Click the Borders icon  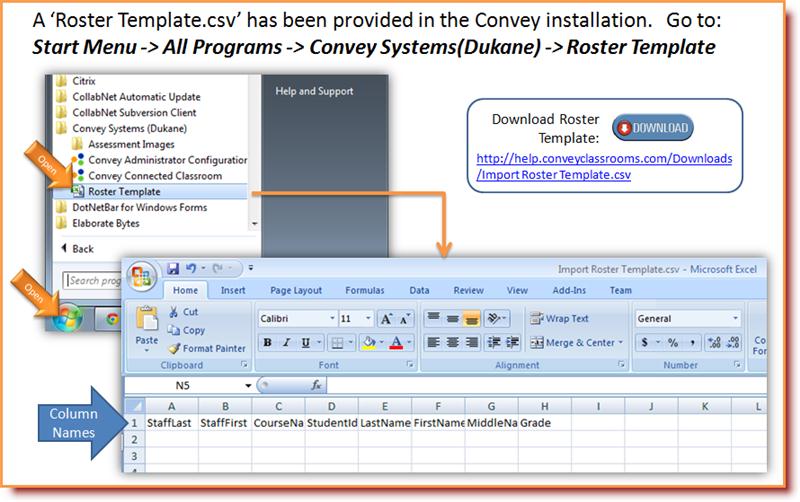tap(337, 343)
